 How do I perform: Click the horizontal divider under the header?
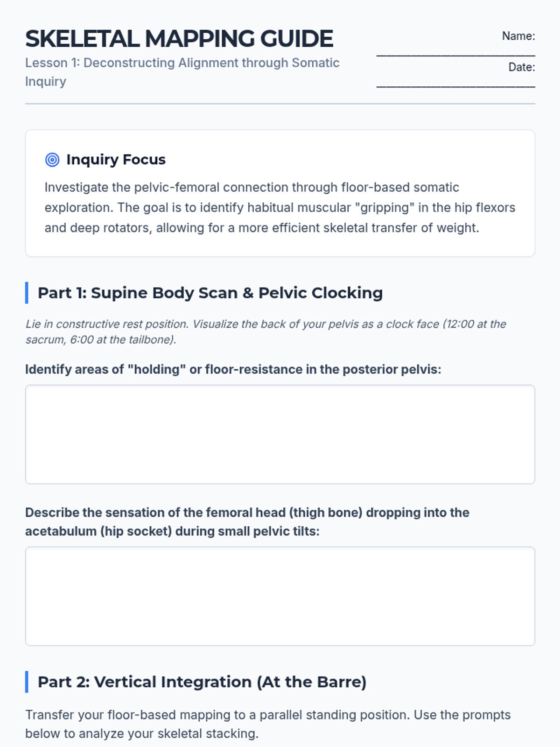point(280,104)
